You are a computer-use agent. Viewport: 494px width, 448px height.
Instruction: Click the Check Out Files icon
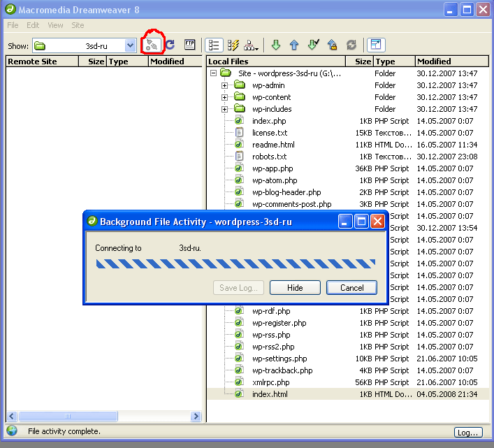[314, 45]
